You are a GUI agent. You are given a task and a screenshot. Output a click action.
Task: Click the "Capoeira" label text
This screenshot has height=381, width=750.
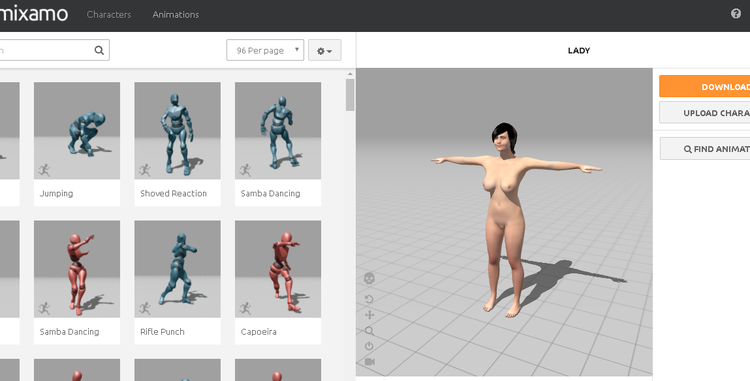pos(258,332)
